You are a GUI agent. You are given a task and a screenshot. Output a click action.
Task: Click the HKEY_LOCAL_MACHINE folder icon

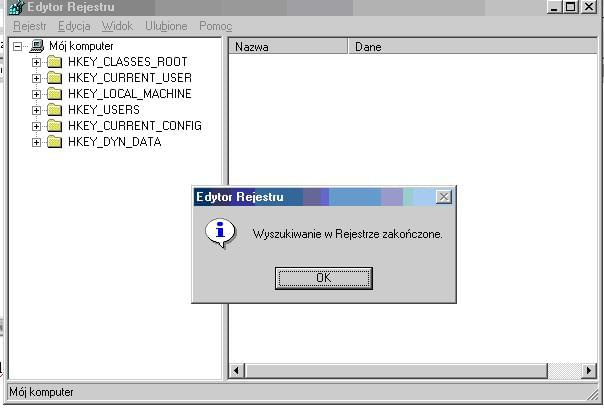pos(54,94)
